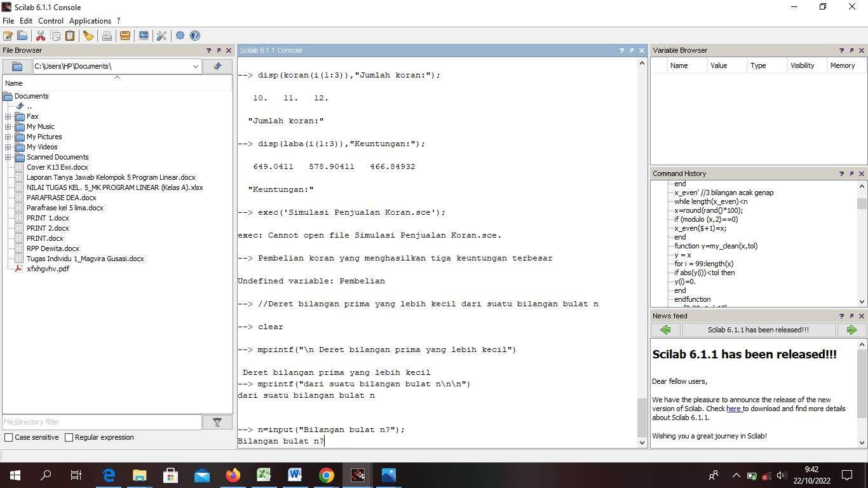
Task: Open Word from the taskbar
Action: 295,475
